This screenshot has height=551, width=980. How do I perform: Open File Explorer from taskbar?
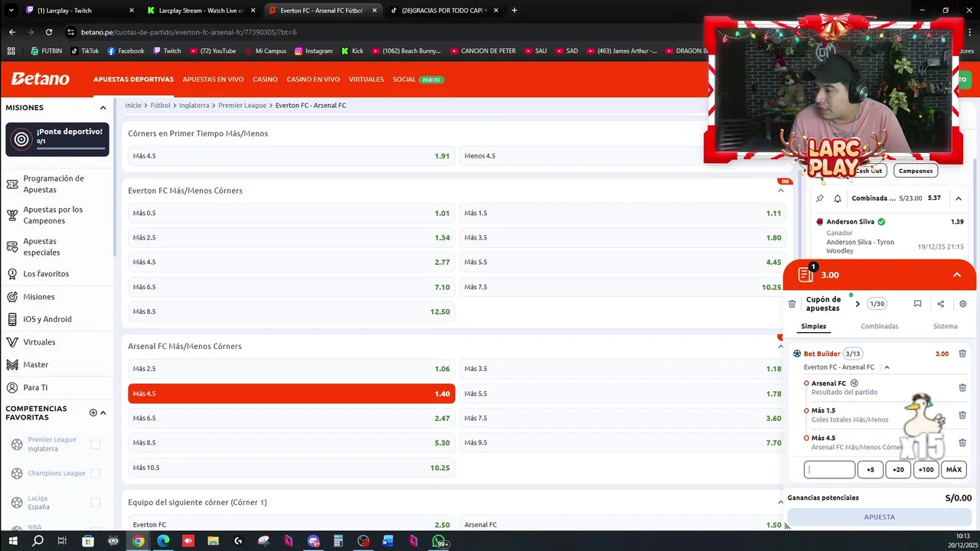coord(213,541)
